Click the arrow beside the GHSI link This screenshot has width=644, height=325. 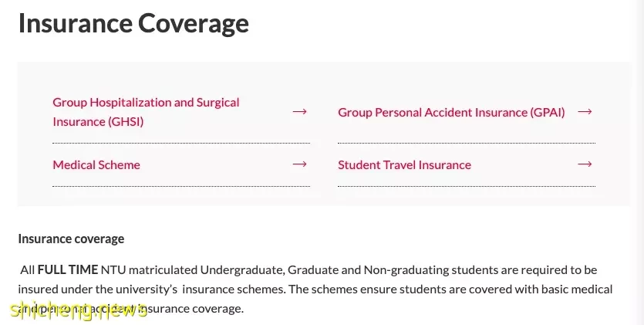[x=299, y=112]
